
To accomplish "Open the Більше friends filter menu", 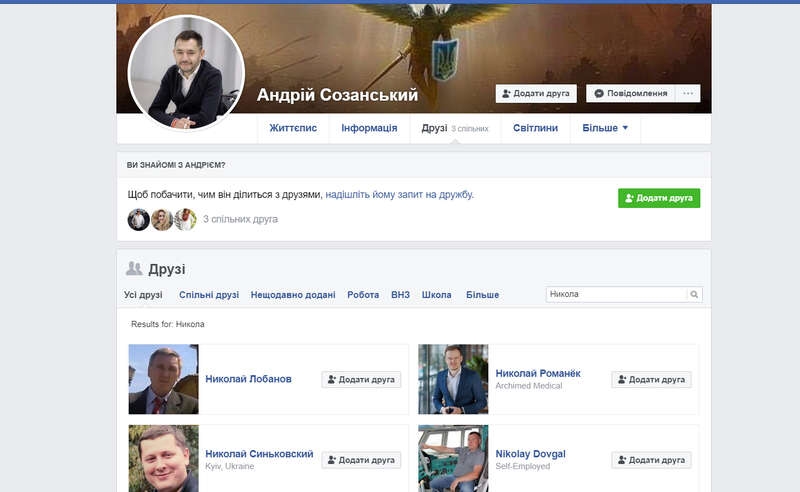I will coord(482,295).
